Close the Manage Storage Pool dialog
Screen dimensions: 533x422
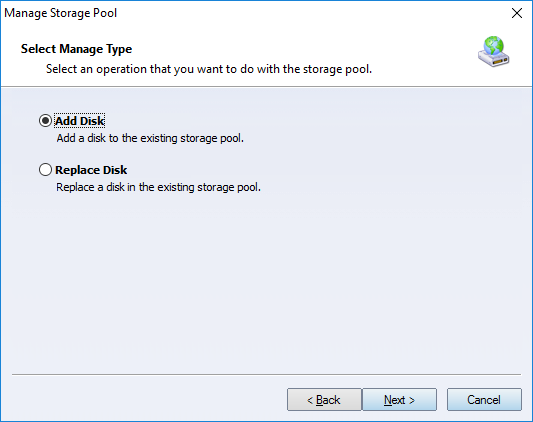(x=517, y=13)
